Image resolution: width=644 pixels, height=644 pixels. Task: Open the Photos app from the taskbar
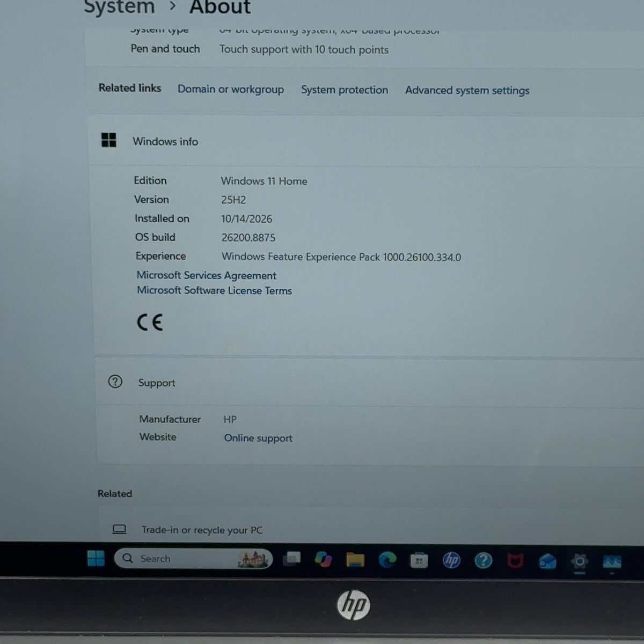[x=612, y=562]
